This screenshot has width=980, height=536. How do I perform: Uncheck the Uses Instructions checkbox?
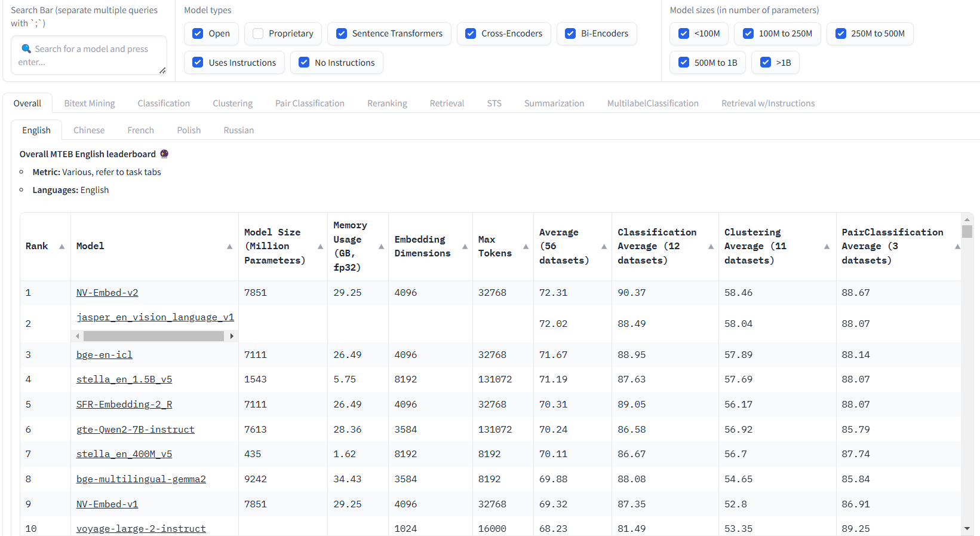198,62
